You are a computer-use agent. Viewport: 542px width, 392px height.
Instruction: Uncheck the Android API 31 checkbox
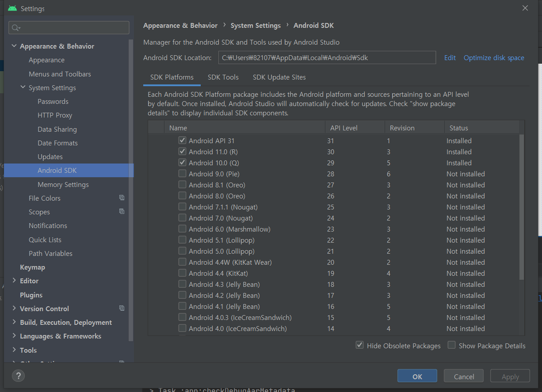(x=182, y=141)
